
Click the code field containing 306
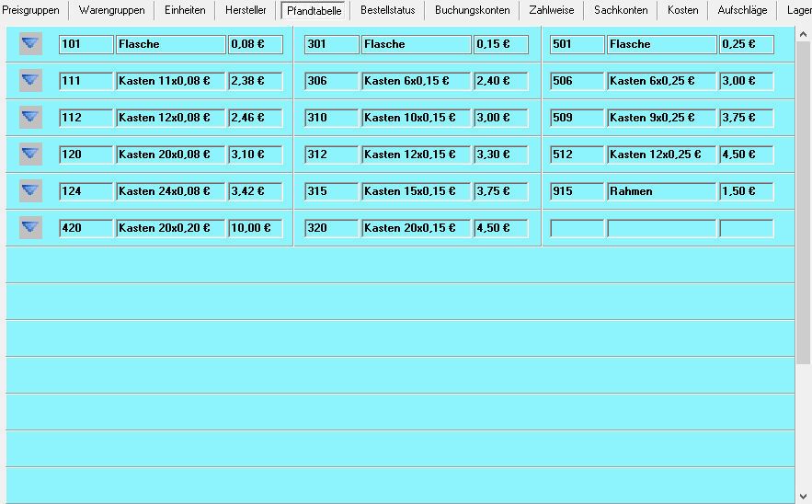pyautogui.click(x=331, y=81)
